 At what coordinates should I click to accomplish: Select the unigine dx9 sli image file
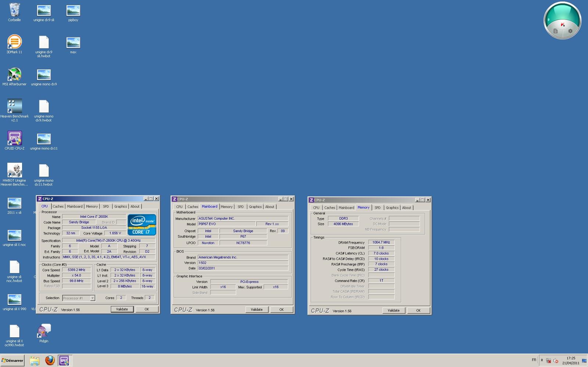pyautogui.click(x=44, y=12)
